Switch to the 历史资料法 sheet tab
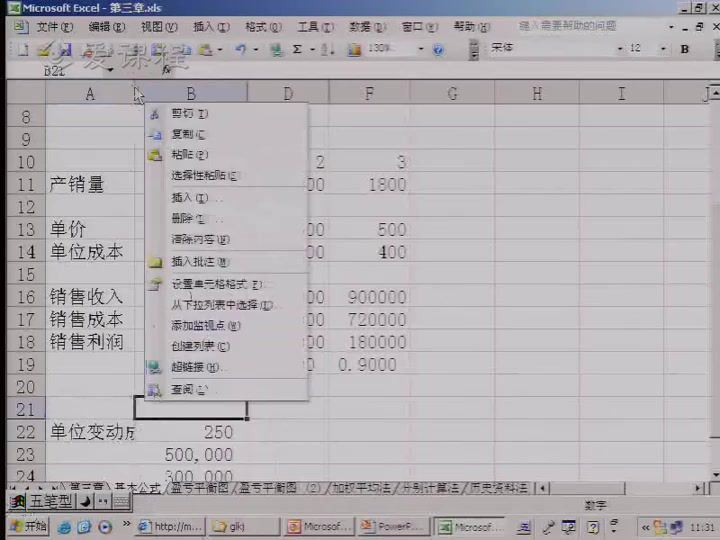The image size is (720, 540). coord(499,488)
